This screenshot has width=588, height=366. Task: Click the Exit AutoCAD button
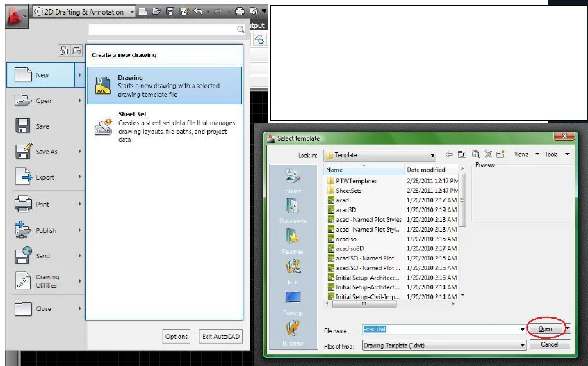221,336
